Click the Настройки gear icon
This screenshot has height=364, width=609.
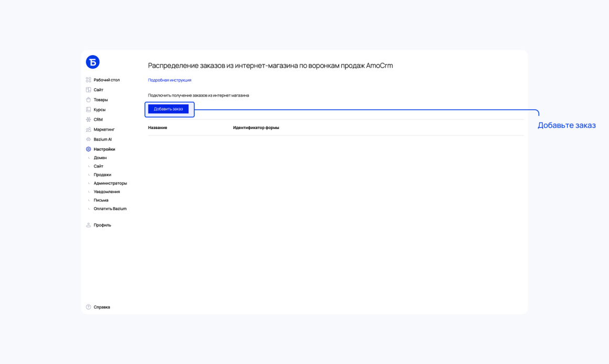89,149
